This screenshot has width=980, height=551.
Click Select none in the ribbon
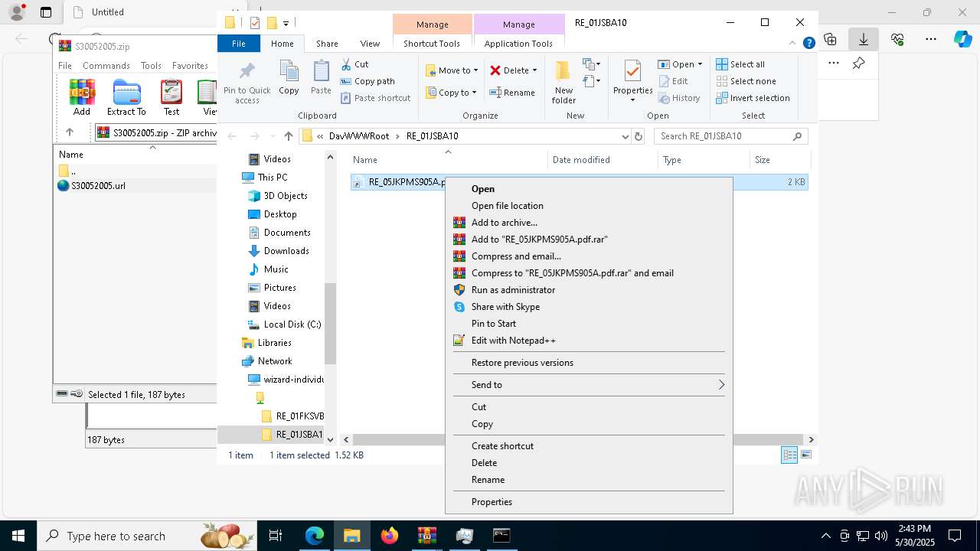pyautogui.click(x=746, y=81)
